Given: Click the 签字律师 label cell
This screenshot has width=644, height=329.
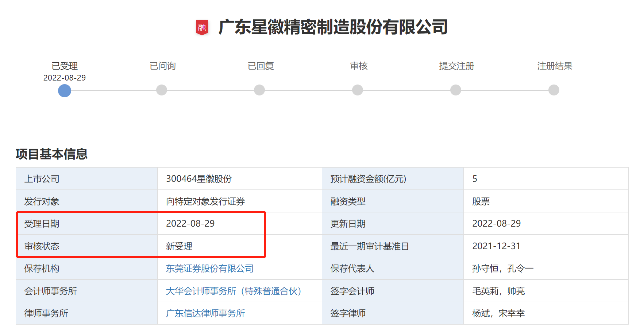Looking at the screenshot, I should [x=393, y=313].
